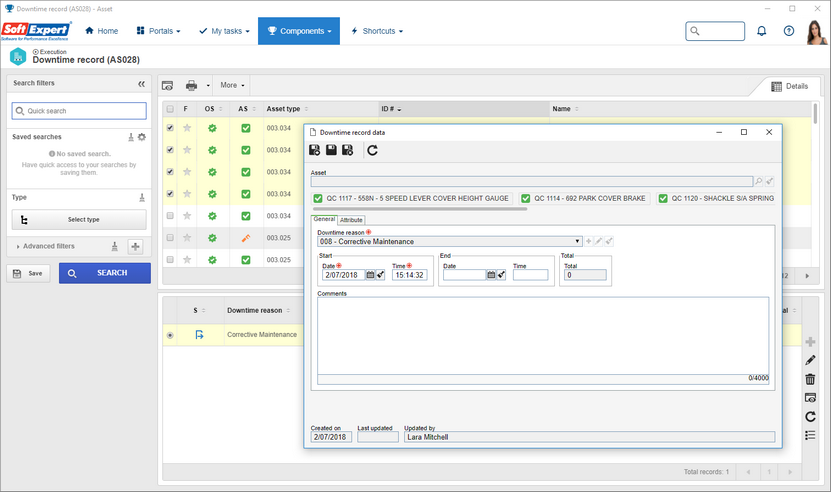This screenshot has height=492, width=831.
Task: Click the view data icon in main toolbar
Action: point(167,85)
